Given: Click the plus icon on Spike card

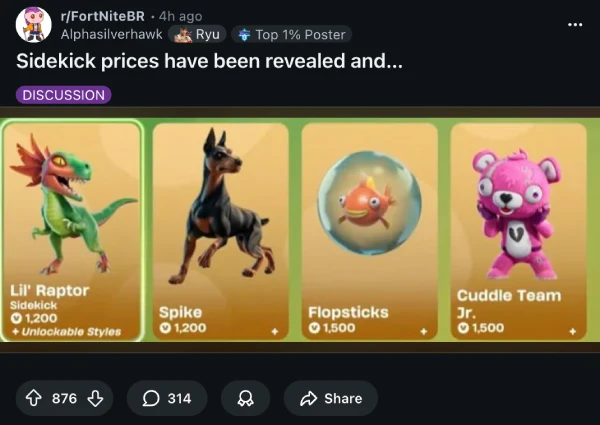Looking at the screenshot, I should pos(274,331).
